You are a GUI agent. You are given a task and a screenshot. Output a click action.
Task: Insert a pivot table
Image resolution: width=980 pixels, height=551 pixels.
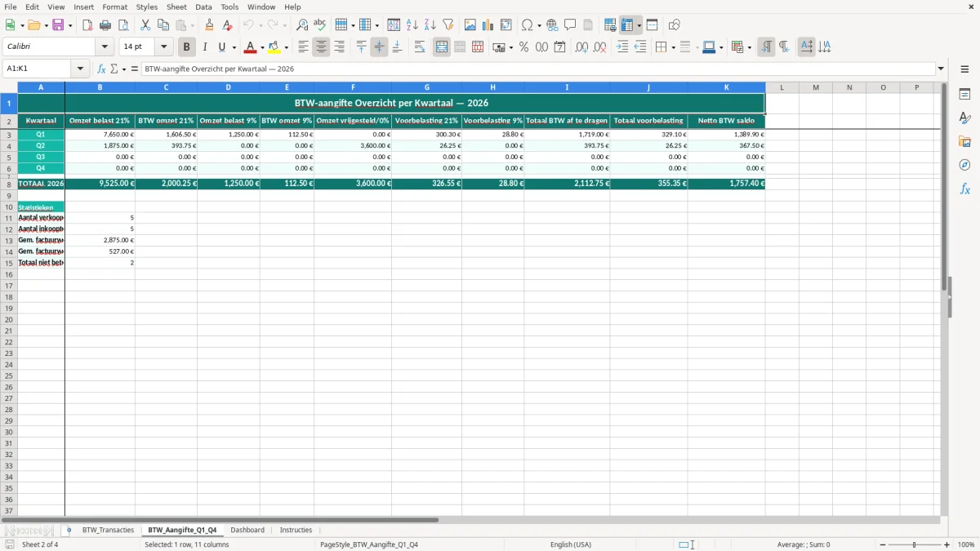pyautogui.click(x=506, y=25)
